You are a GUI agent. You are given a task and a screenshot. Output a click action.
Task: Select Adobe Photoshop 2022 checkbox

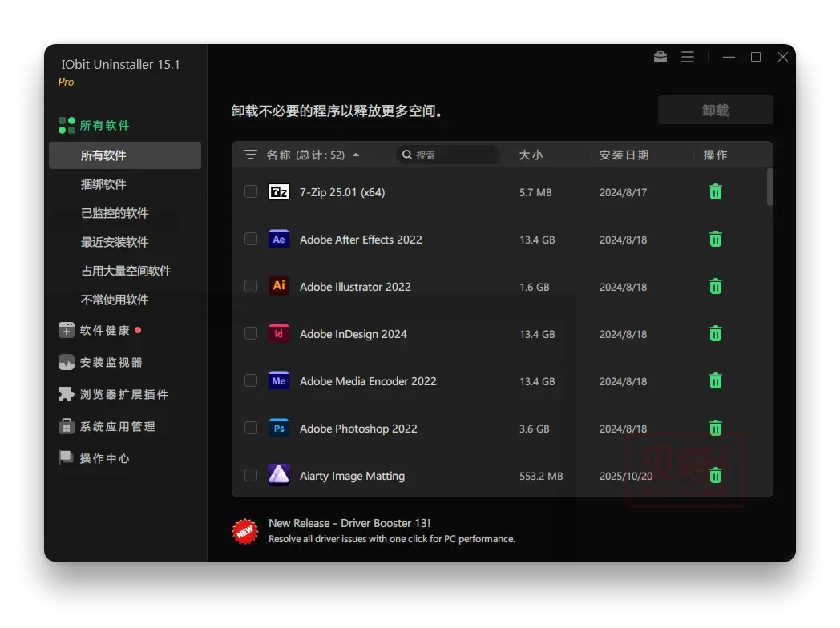(251, 428)
